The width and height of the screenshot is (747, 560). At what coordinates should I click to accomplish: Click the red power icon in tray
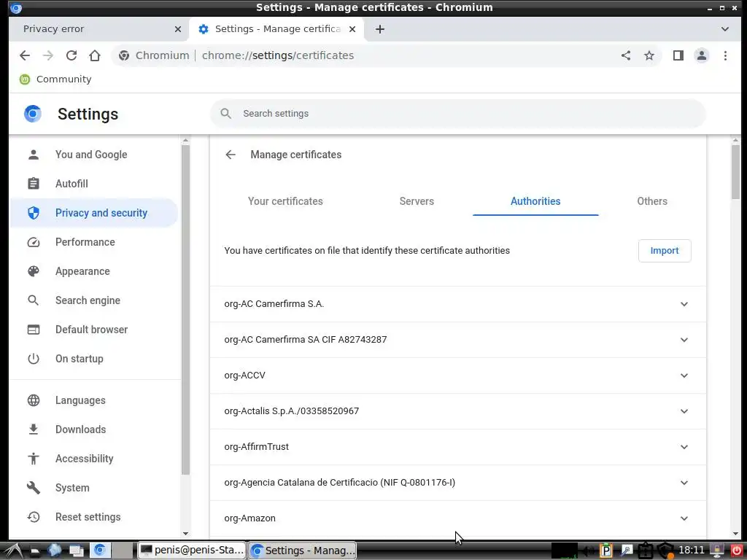pyautogui.click(x=737, y=551)
